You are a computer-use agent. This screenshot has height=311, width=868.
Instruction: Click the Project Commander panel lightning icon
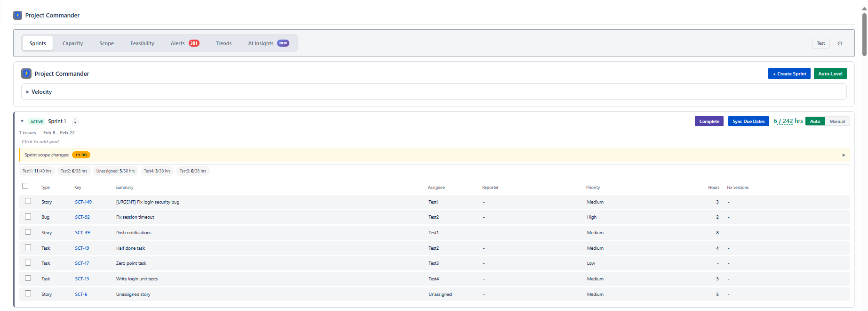pos(26,74)
